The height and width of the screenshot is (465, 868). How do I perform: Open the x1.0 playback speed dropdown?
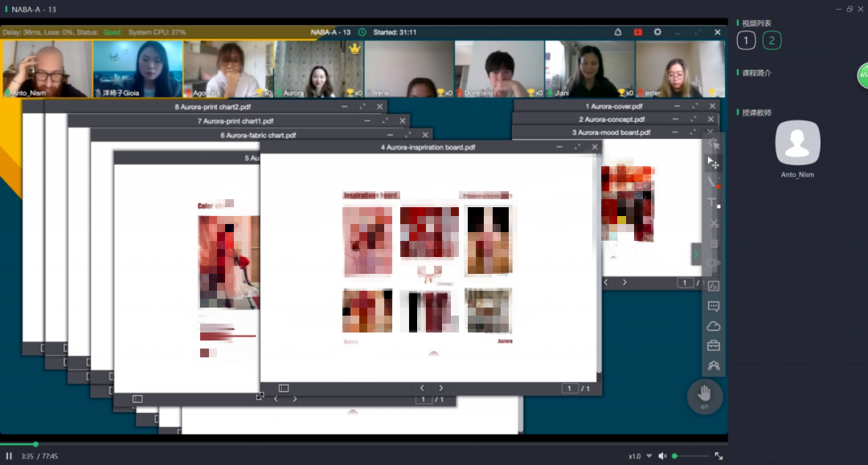(640, 456)
